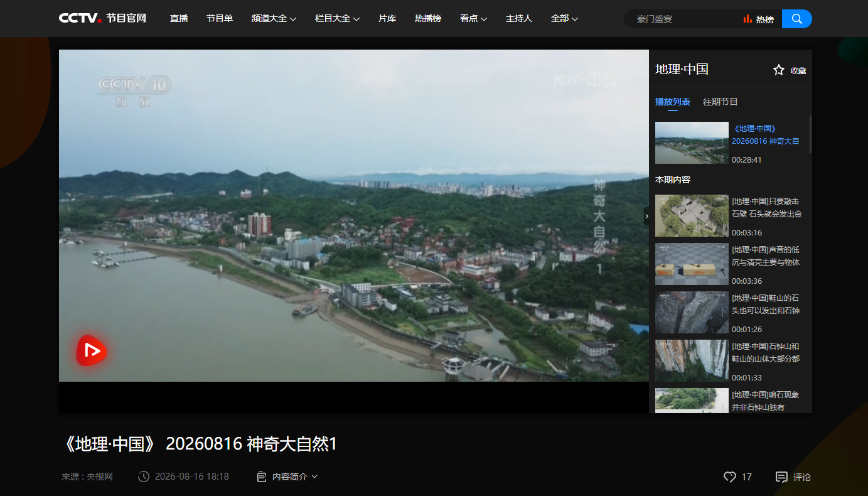
Task: Open the 石钟山和鞋山的山体 clip thumbnail
Action: click(692, 360)
